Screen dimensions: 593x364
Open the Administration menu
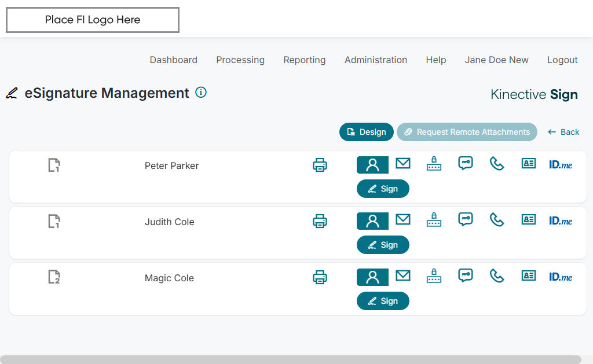[376, 60]
